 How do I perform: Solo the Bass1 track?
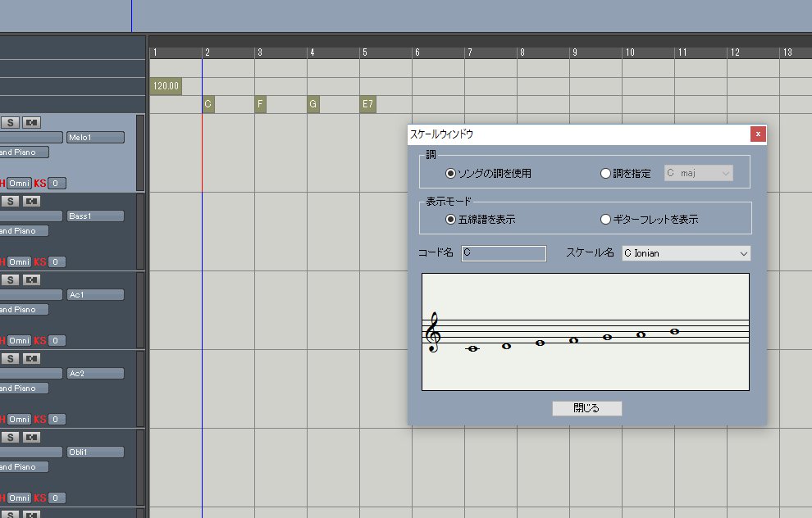(x=10, y=202)
